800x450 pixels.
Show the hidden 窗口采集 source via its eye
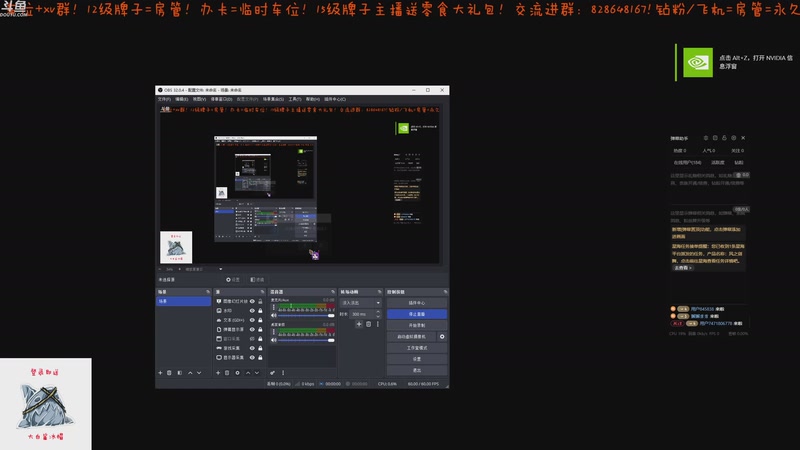(252, 339)
